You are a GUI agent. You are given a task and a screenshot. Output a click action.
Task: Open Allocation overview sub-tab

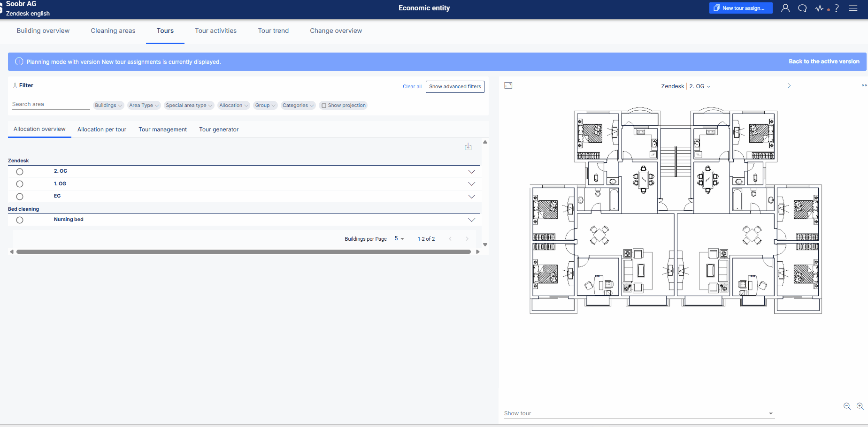(39, 129)
